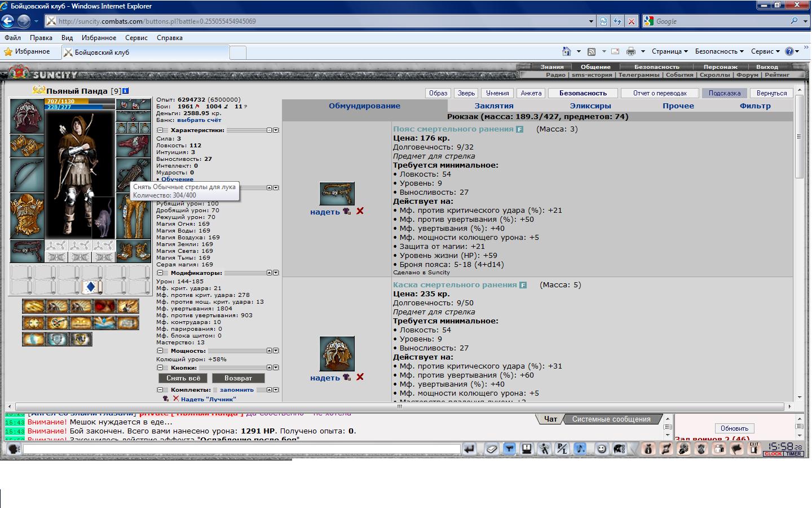Click the equipped red gloves slot

pos(134,146)
